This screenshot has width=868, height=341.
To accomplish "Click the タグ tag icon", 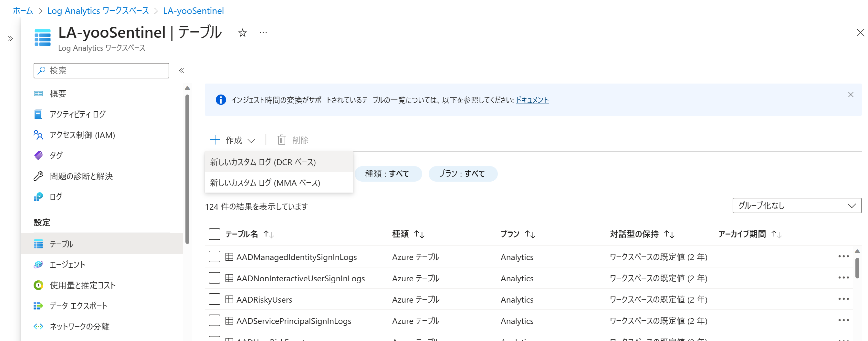I will [38, 155].
